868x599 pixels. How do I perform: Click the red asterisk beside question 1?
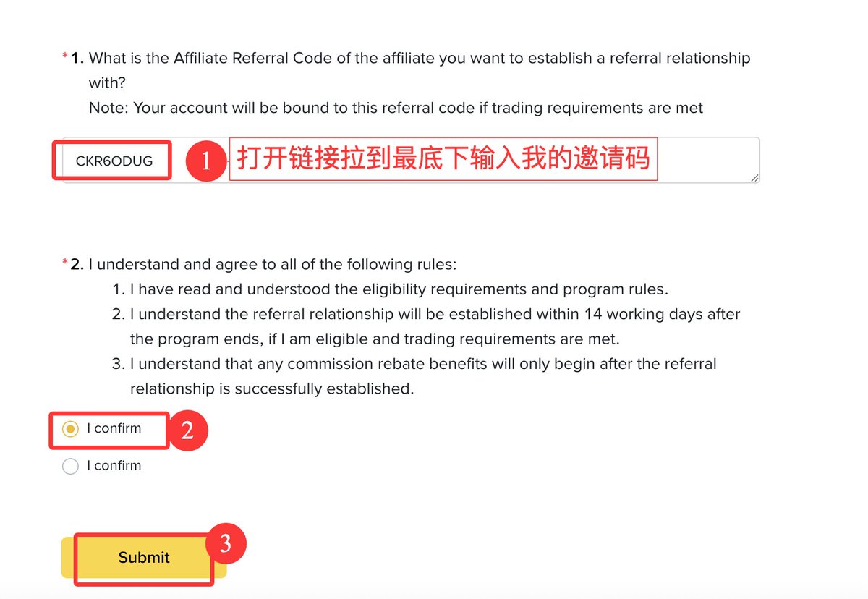click(65, 58)
